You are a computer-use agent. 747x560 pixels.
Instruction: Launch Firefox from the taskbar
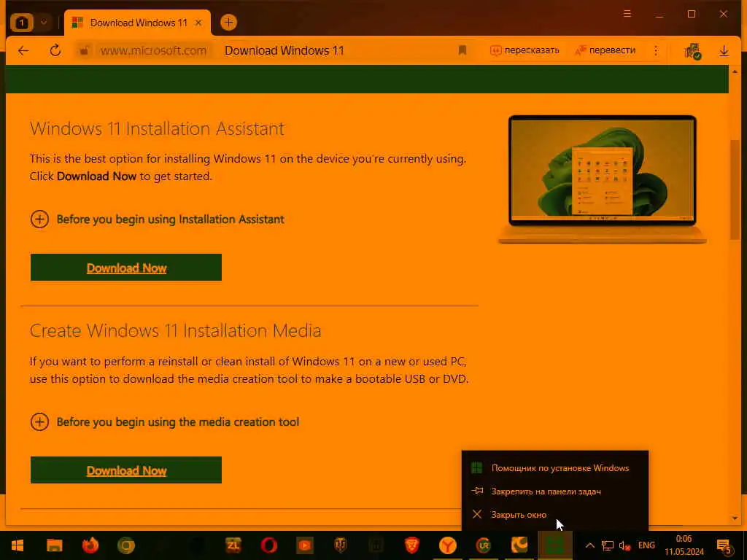pos(90,545)
